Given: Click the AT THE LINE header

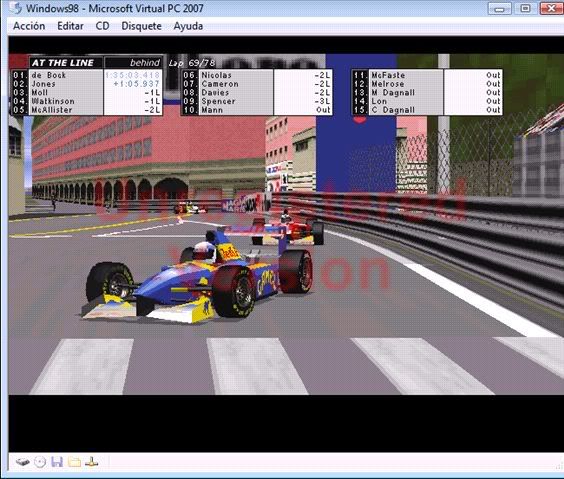Looking at the screenshot, I should pyautogui.click(x=63, y=63).
